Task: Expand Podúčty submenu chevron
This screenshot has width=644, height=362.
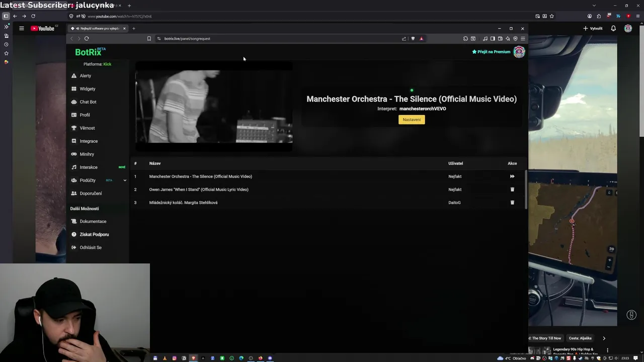Action: (124, 180)
